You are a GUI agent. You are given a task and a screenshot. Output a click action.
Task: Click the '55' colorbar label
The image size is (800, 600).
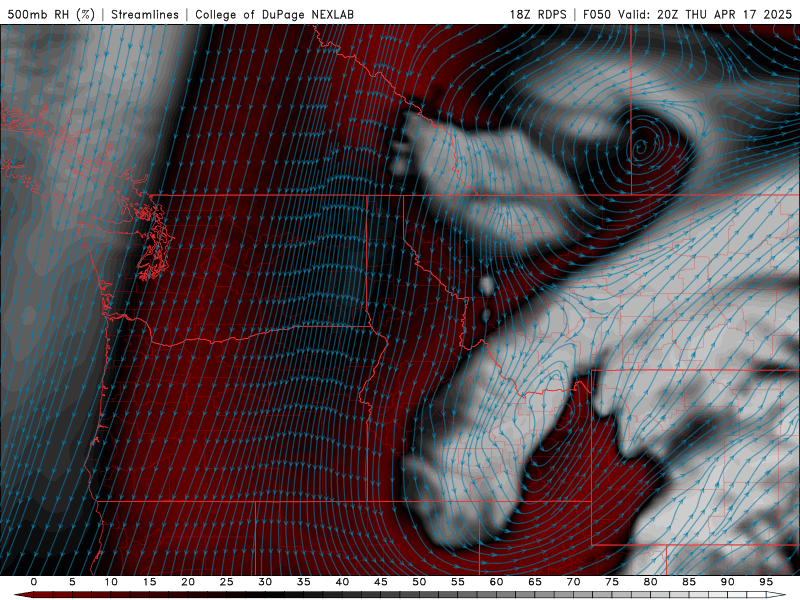(458, 582)
